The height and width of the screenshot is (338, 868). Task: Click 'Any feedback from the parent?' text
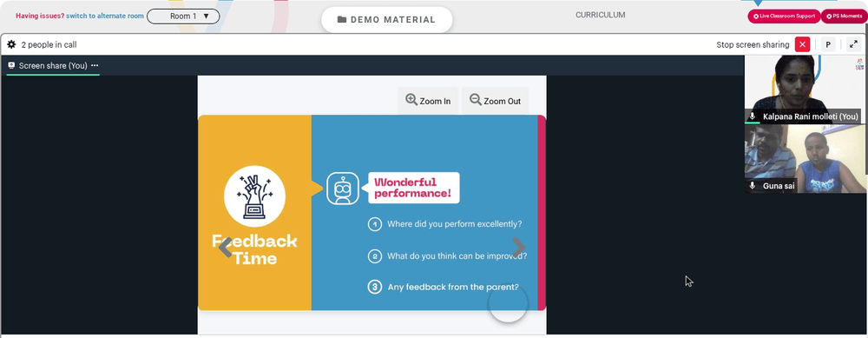point(453,287)
